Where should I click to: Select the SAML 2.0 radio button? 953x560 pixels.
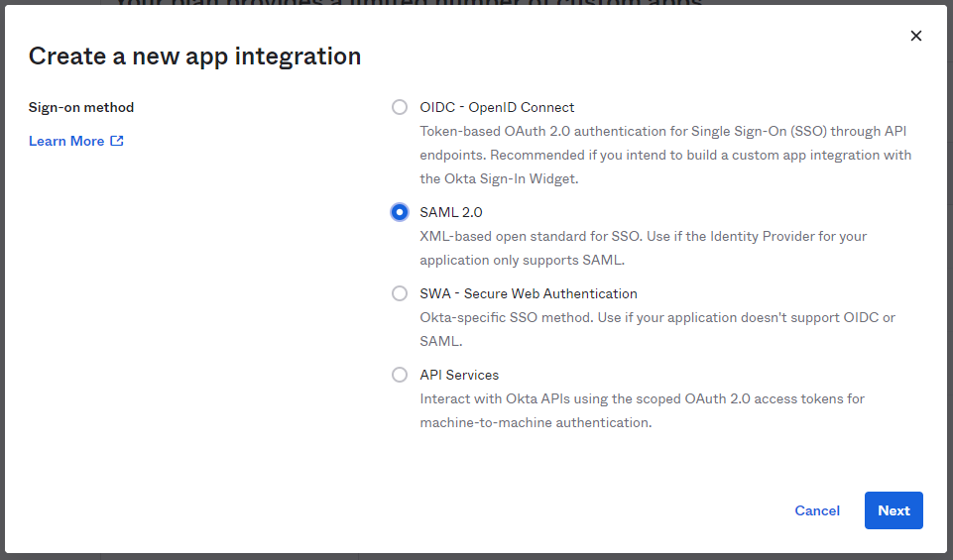pos(400,212)
